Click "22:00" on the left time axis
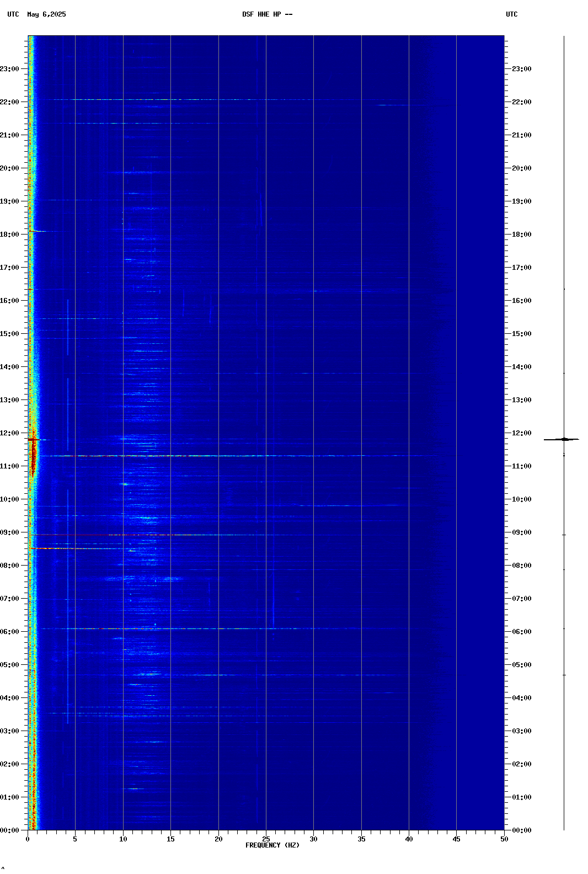The width and height of the screenshot is (588, 874). click(x=9, y=102)
